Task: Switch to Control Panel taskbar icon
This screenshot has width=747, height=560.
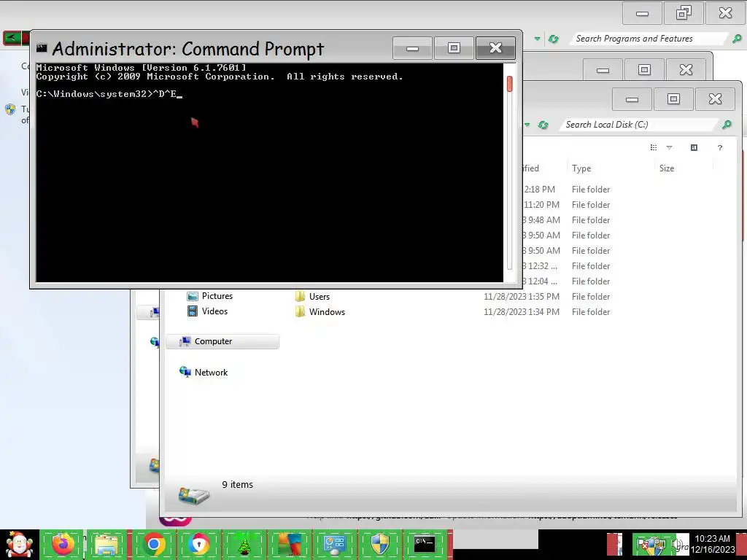Action: tap(334, 544)
